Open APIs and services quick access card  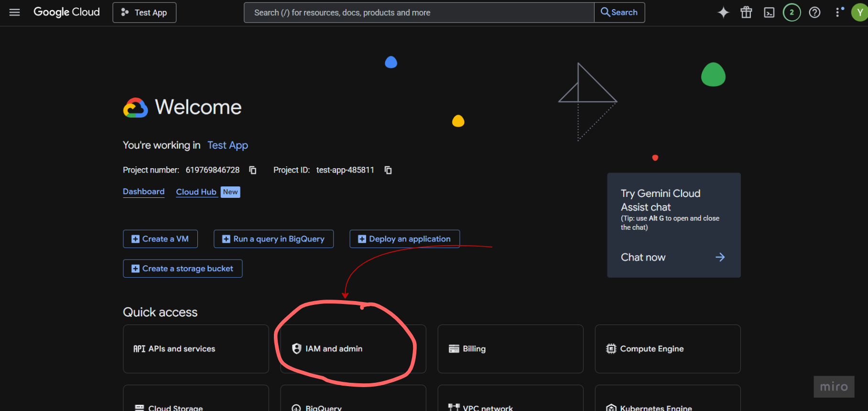[196, 349]
